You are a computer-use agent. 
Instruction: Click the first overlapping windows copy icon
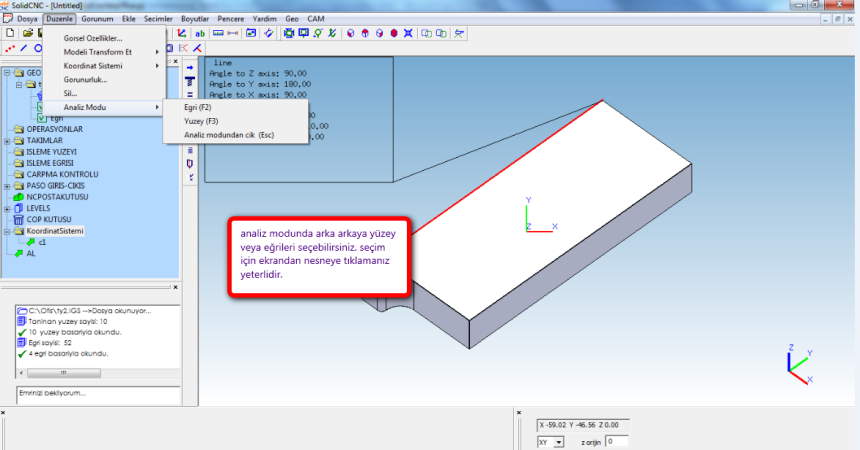point(426,33)
